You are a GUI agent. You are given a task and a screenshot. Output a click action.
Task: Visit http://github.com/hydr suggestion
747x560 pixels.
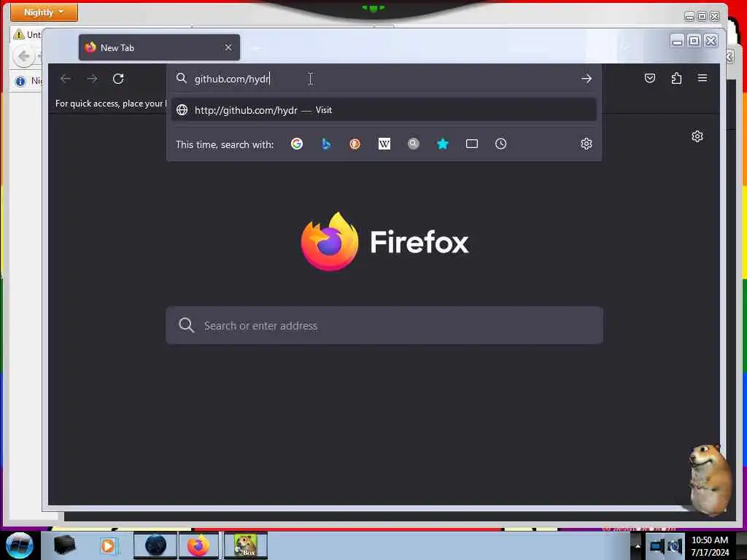tap(384, 110)
